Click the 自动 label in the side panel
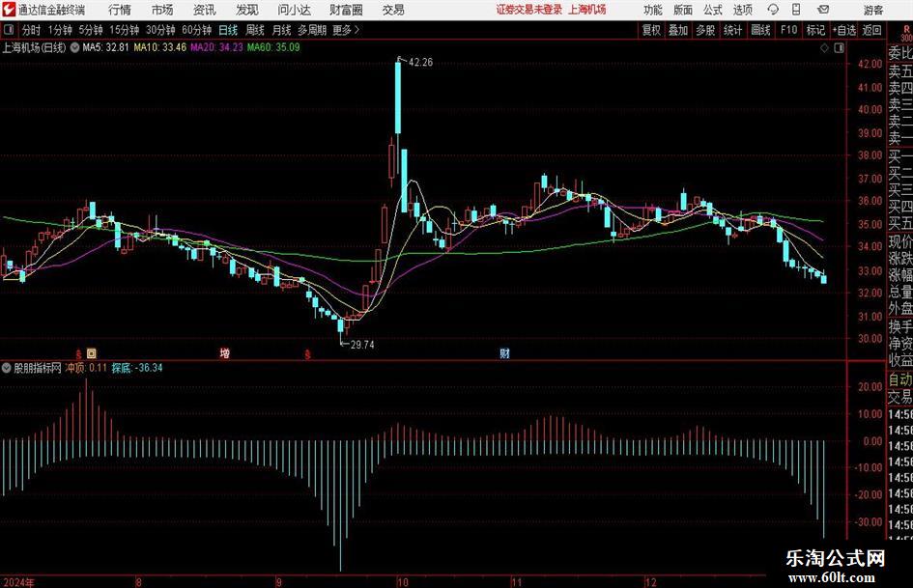The width and height of the screenshot is (913, 588). [900, 379]
